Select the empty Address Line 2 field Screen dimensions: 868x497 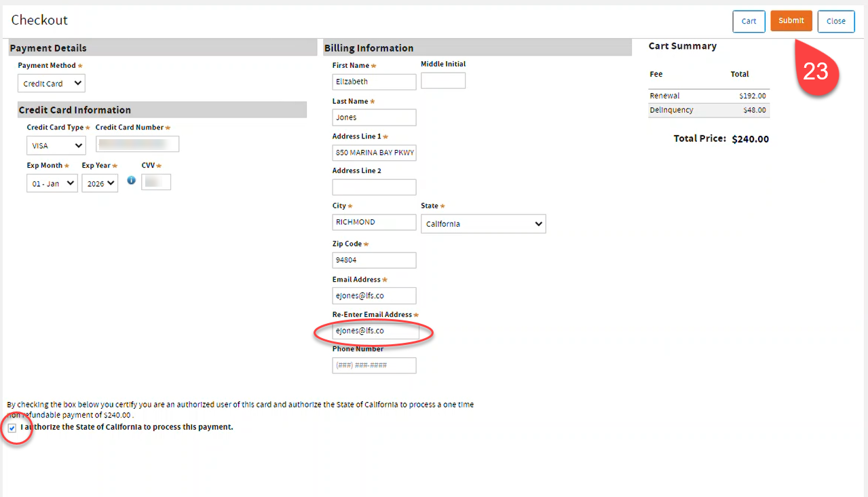tap(374, 187)
